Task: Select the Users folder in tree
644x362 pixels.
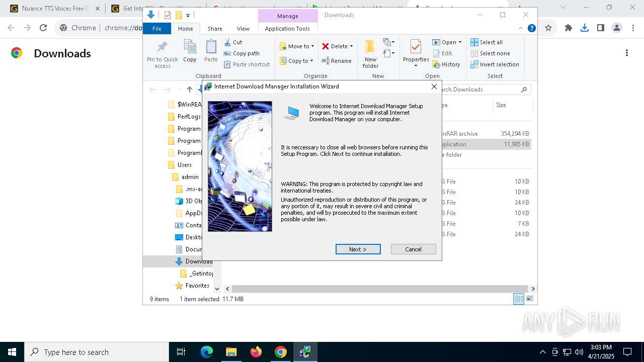Action: 184,165
